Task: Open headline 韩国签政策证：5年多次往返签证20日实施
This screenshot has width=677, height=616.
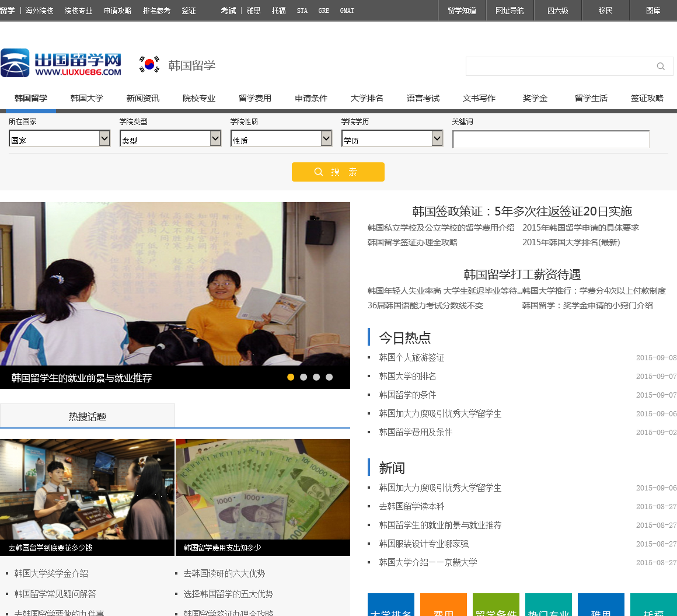Action: point(522,211)
